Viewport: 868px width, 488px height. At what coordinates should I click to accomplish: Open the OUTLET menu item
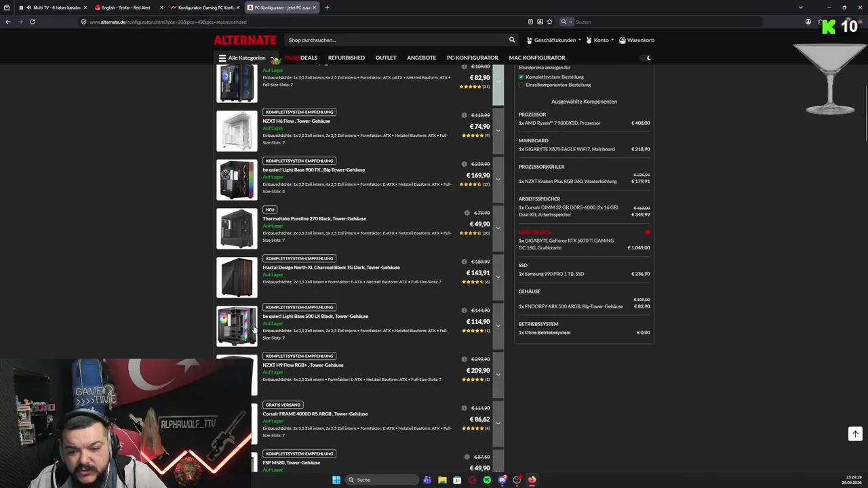pos(386,58)
